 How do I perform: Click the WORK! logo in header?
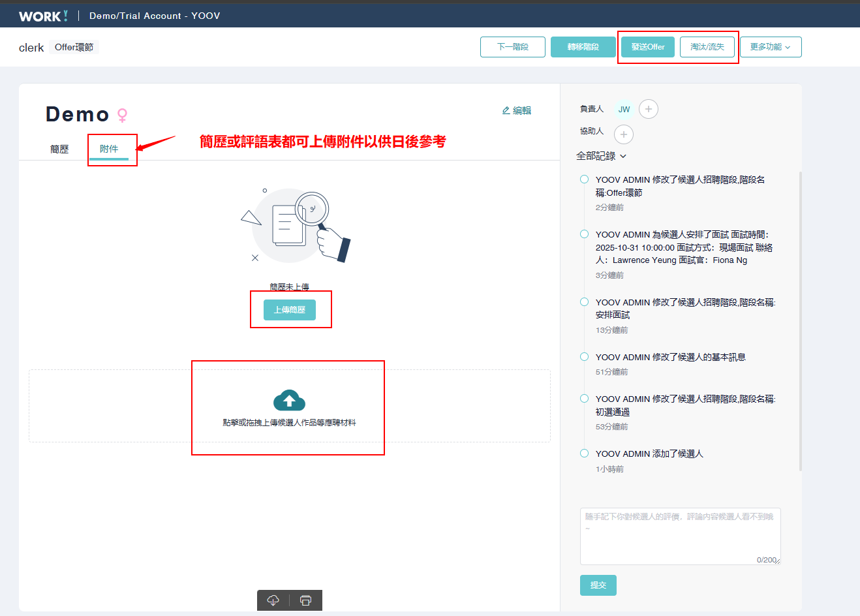click(x=43, y=16)
